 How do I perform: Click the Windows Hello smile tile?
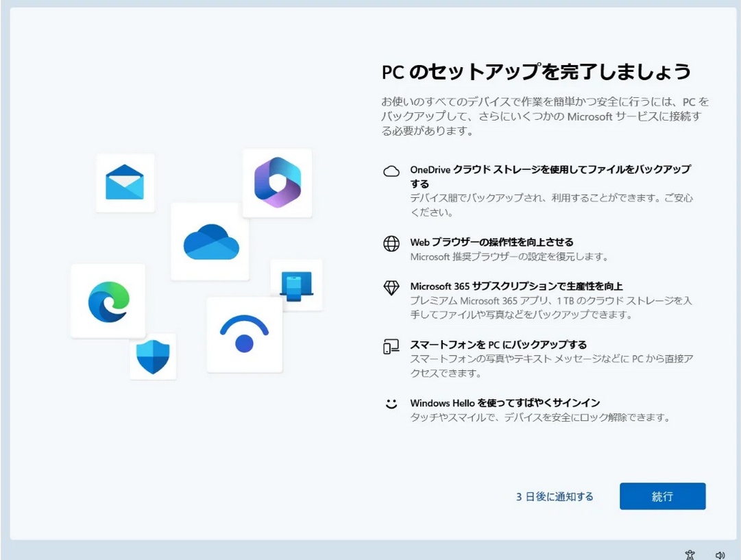(x=244, y=334)
